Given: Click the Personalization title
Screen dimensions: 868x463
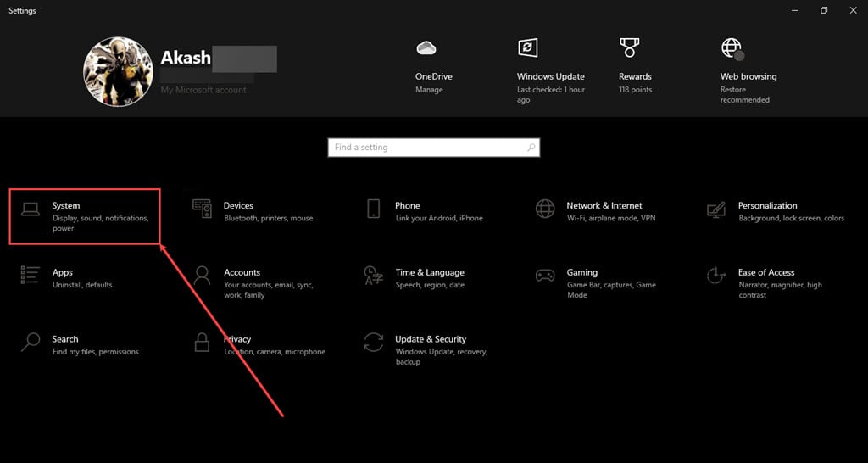Looking at the screenshot, I should (767, 205).
